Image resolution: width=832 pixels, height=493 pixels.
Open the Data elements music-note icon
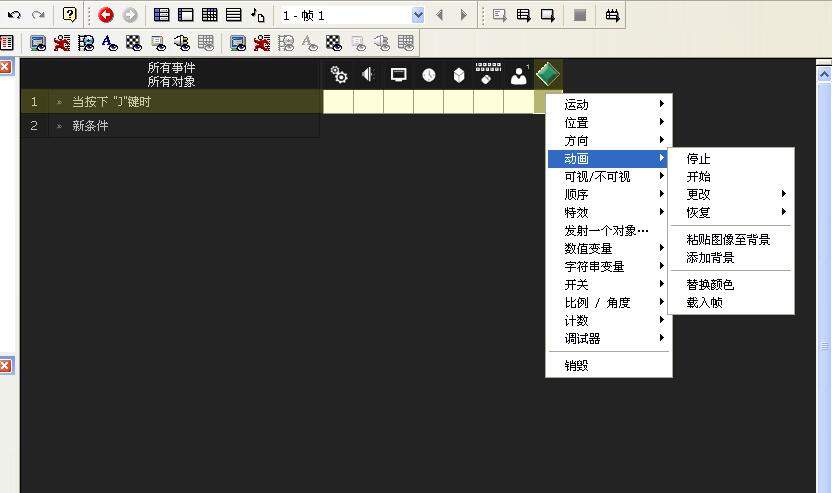pyautogui.click(x=258, y=15)
